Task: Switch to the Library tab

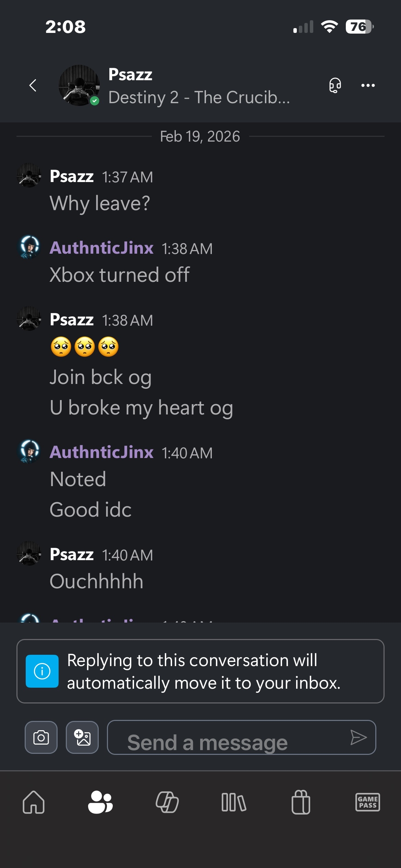Action: click(234, 802)
